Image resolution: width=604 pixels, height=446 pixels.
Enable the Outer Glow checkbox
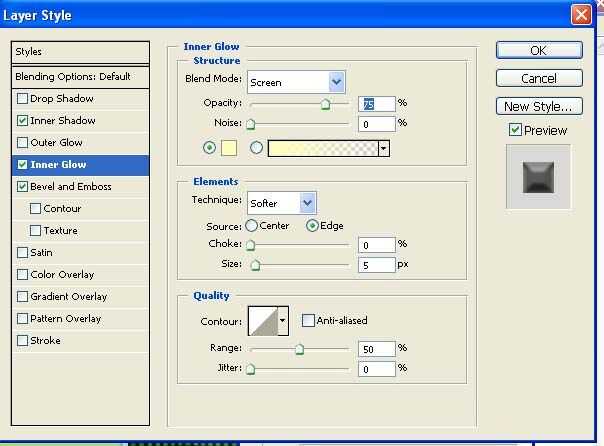23,143
